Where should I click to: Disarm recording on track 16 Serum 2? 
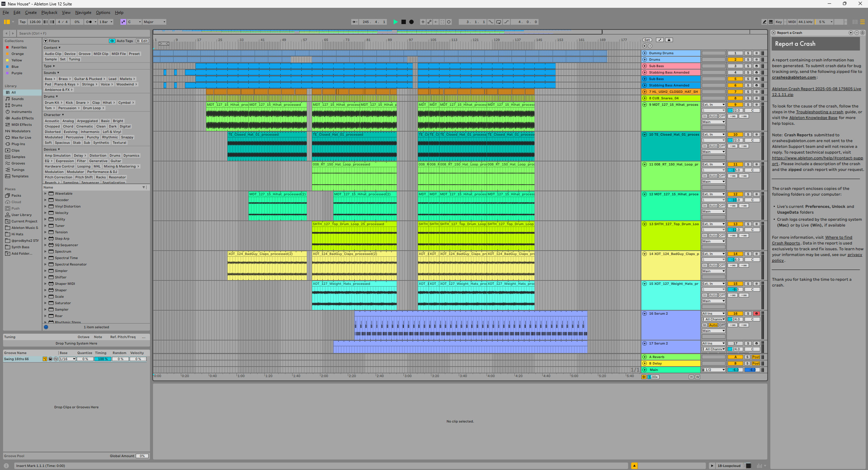click(756, 314)
